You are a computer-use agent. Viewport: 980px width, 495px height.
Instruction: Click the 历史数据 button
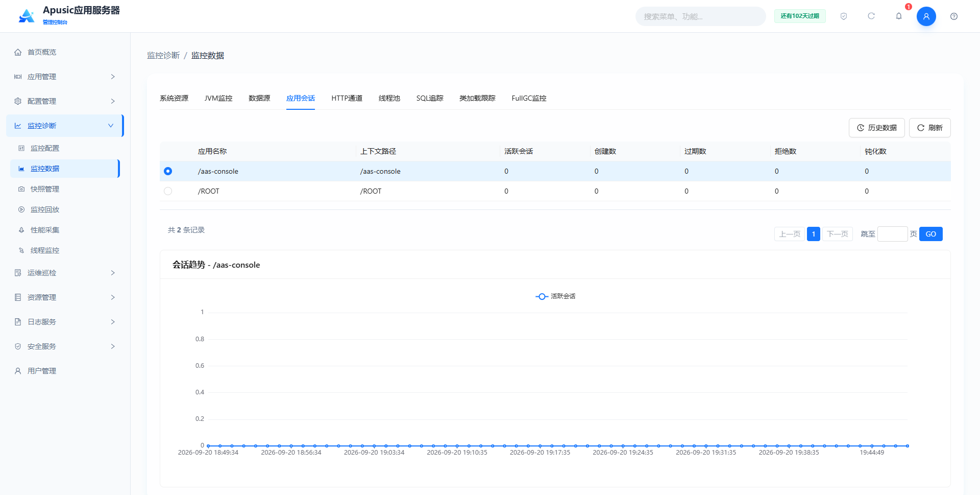pos(877,128)
